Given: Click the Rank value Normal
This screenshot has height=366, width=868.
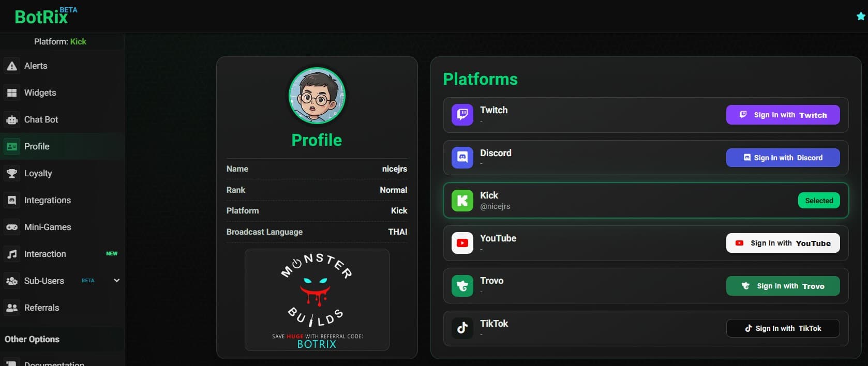Looking at the screenshot, I should coord(393,190).
